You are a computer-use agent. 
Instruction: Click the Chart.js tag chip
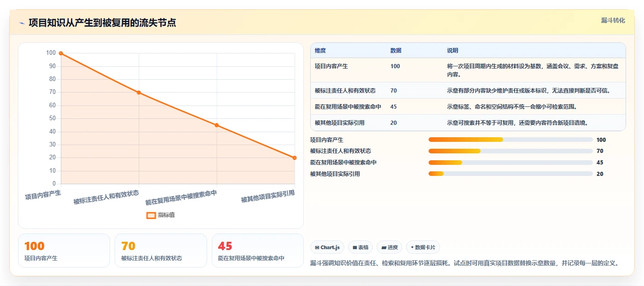click(327, 247)
